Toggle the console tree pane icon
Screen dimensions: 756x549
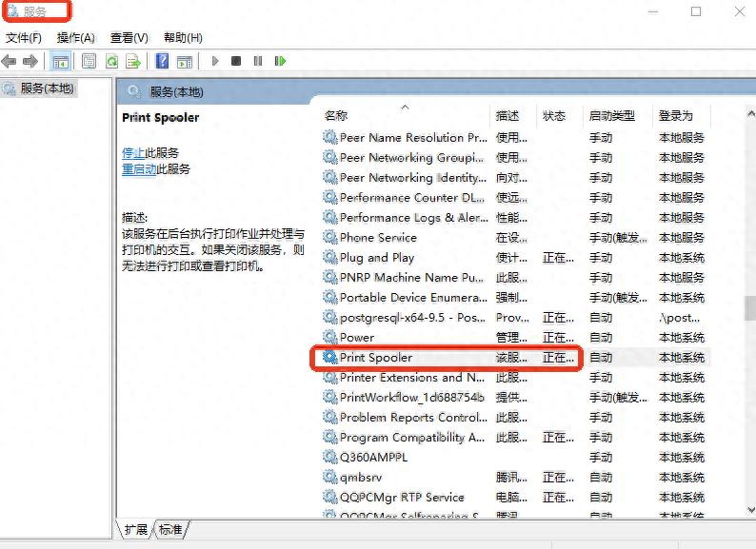tap(61, 61)
